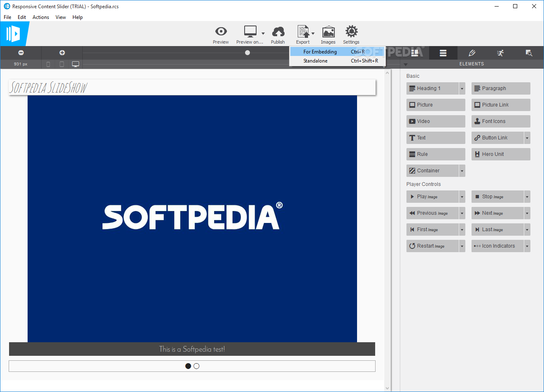Add an Icon Indicators player control

pos(497,246)
